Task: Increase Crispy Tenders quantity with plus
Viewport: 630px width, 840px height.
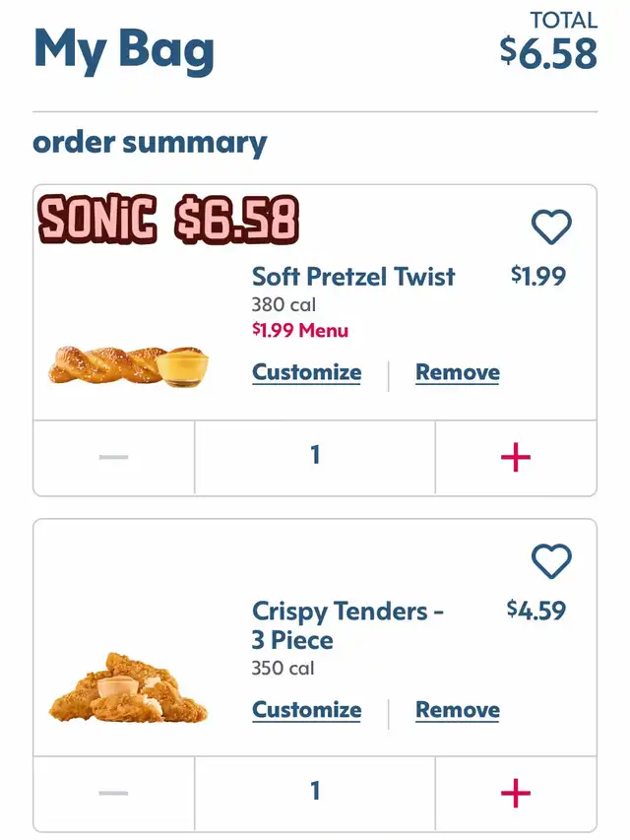Action: pyautogui.click(x=516, y=793)
